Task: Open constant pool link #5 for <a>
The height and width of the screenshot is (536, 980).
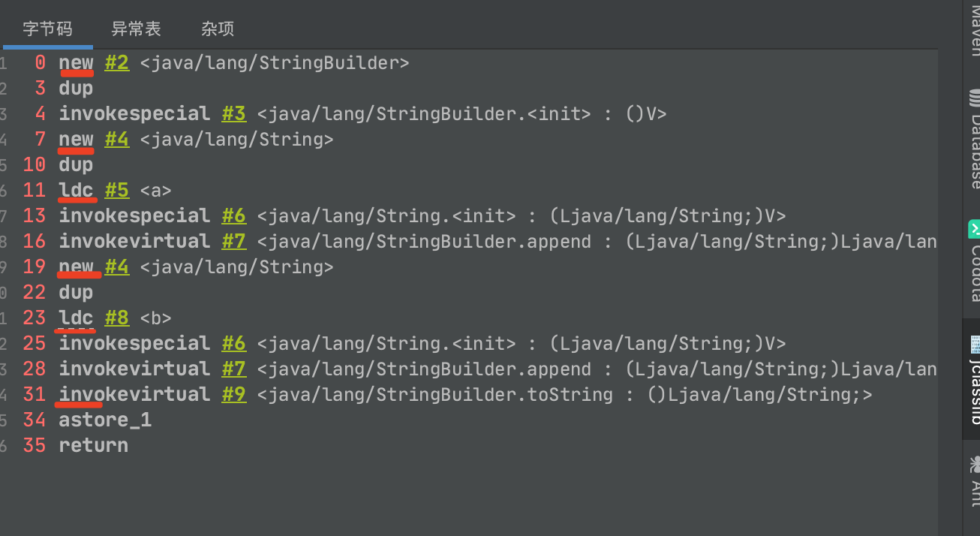Action: click(117, 191)
